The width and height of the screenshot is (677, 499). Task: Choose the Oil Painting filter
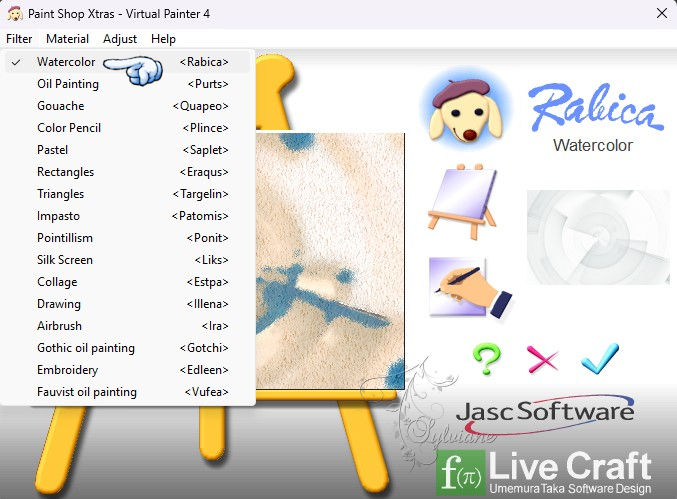[128, 84]
